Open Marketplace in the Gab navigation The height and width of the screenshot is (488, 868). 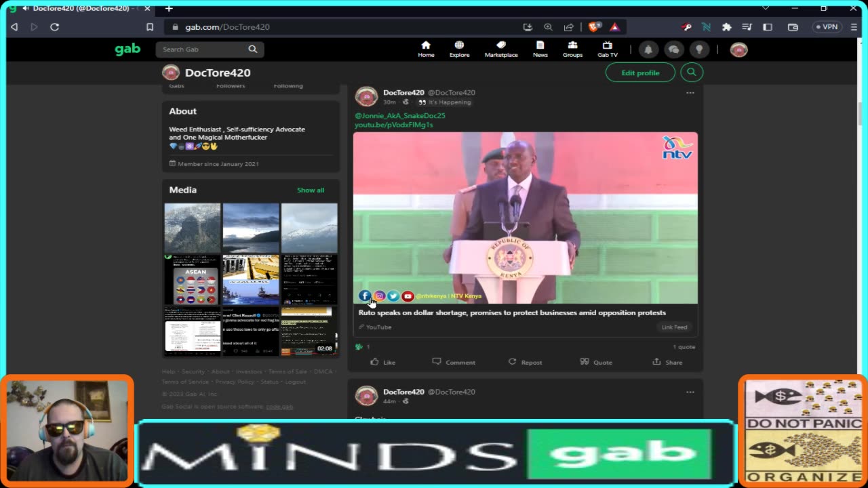click(x=501, y=49)
